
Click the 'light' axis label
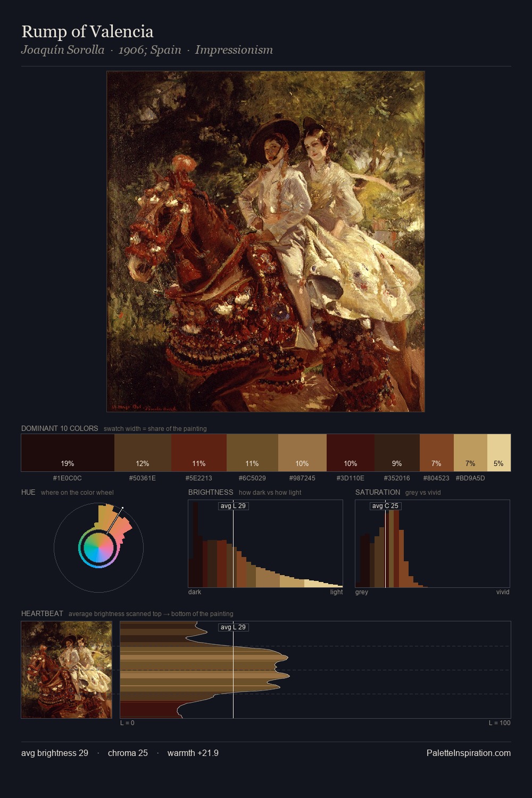click(x=336, y=592)
